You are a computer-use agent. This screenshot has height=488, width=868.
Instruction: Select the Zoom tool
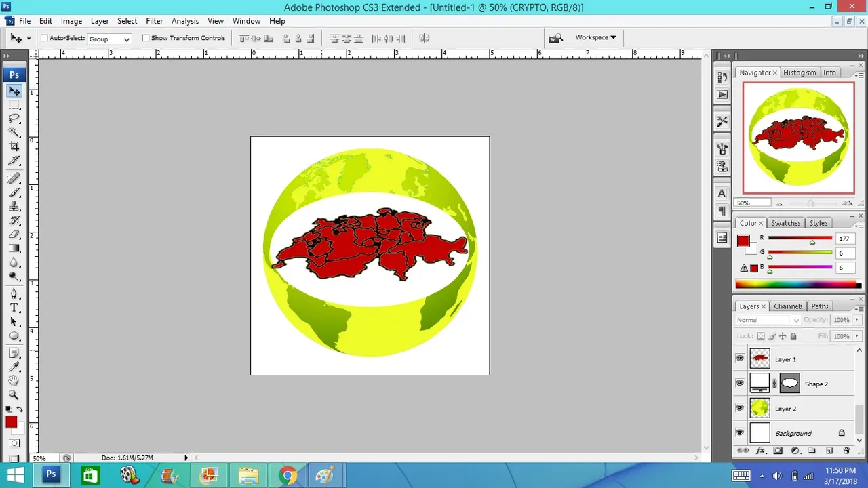point(14,394)
